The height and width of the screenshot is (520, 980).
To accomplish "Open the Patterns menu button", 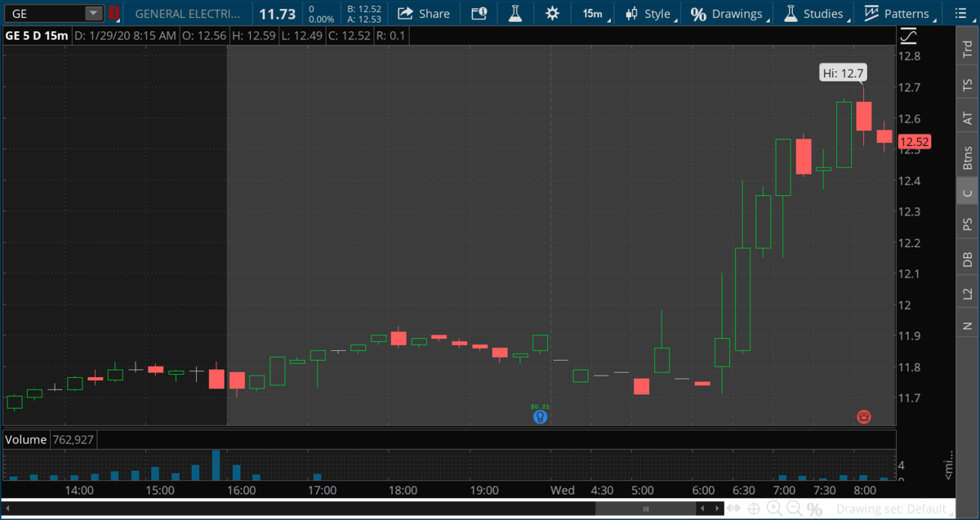I will (898, 13).
